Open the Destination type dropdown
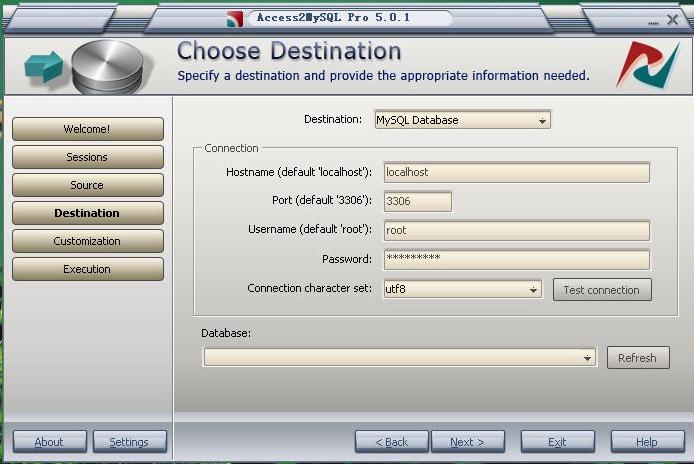Viewport: 694px width, 464px height. pyautogui.click(x=463, y=120)
